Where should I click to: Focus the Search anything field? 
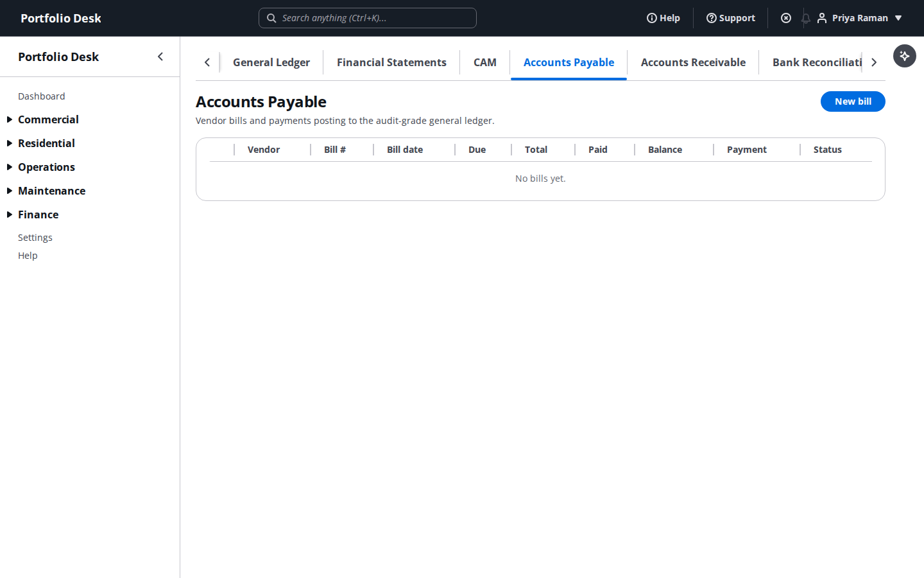point(368,18)
